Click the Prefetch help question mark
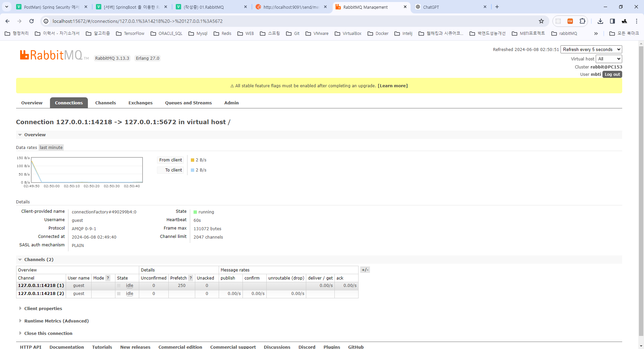This screenshot has height=349, width=644. click(191, 278)
